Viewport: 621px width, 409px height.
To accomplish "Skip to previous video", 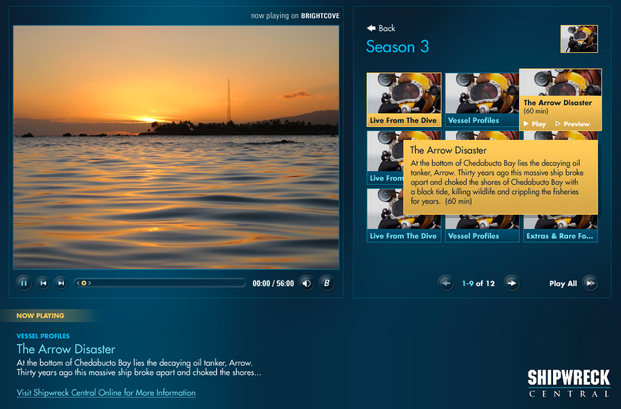I will coord(42,283).
